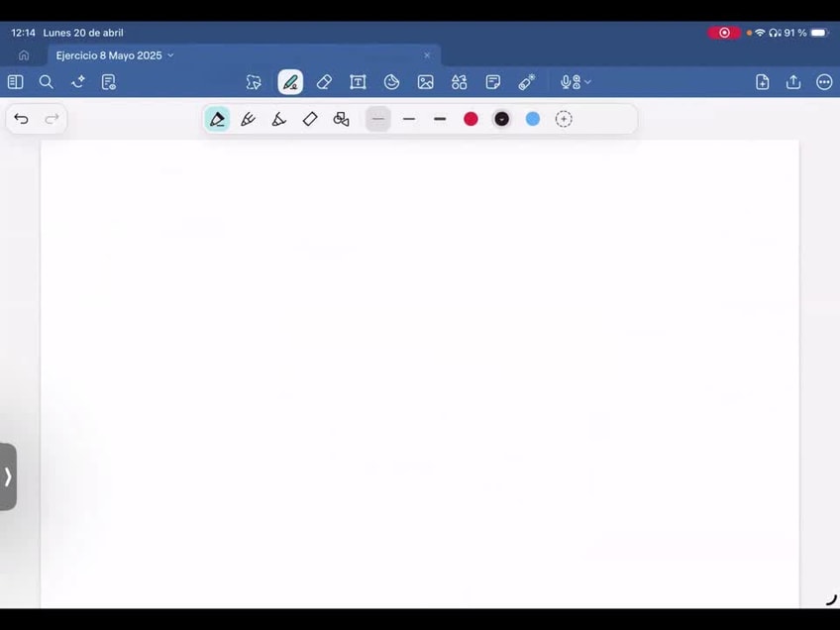Select the Lasso selection tool

(x=254, y=82)
